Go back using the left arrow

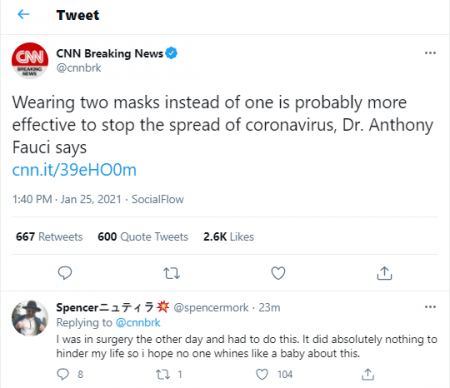coord(24,14)
